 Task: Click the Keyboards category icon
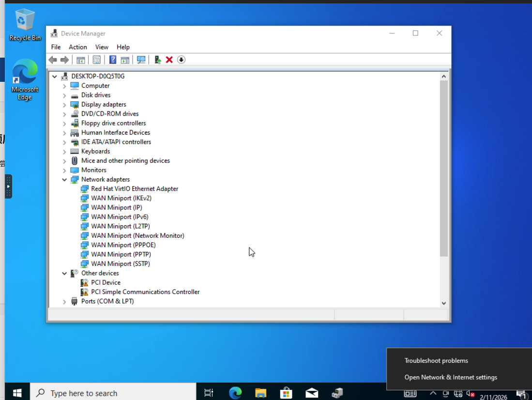[75, 152]
